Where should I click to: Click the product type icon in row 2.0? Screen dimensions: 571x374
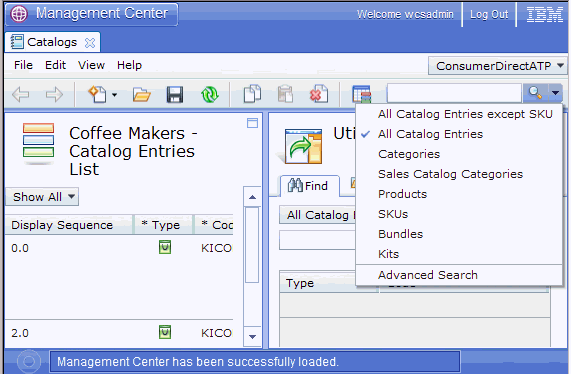[x=165, y=332]
